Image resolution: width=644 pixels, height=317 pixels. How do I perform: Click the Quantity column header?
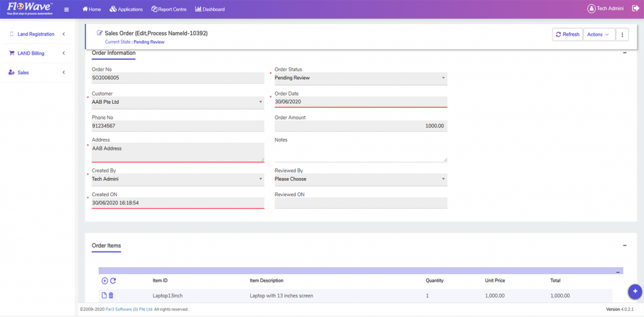pyautogui.click(x=435, y=281)
